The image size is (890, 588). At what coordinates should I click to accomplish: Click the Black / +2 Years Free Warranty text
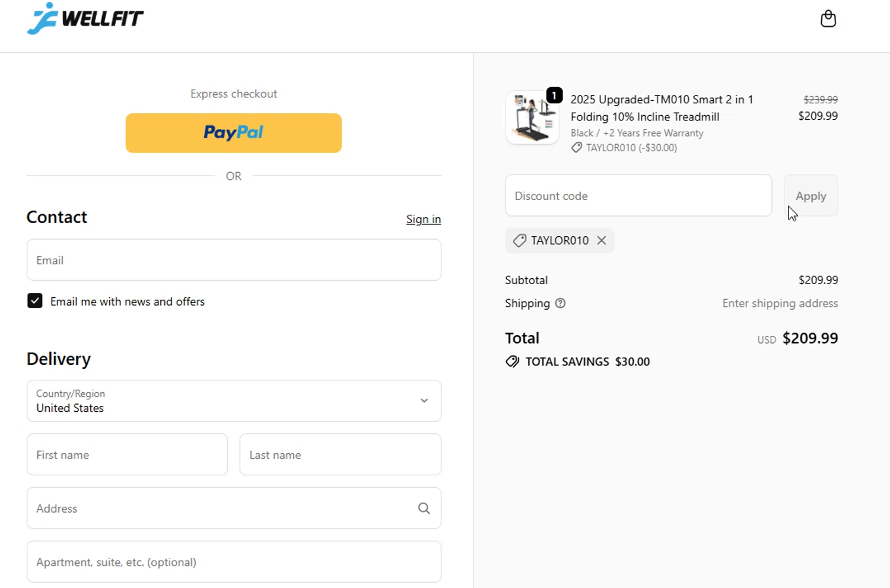tap(637, 133)
